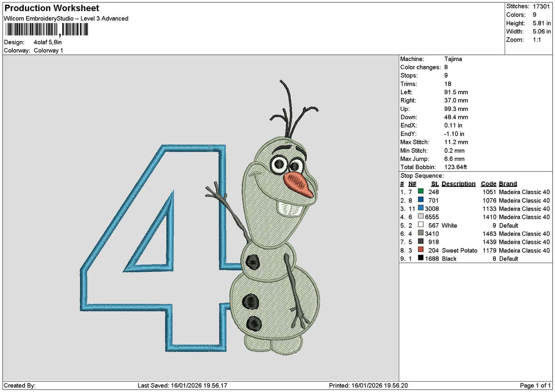Screen dimensions: 555x392
Task: Click the Width value '5.06 in'
Action: coord(542,31)
